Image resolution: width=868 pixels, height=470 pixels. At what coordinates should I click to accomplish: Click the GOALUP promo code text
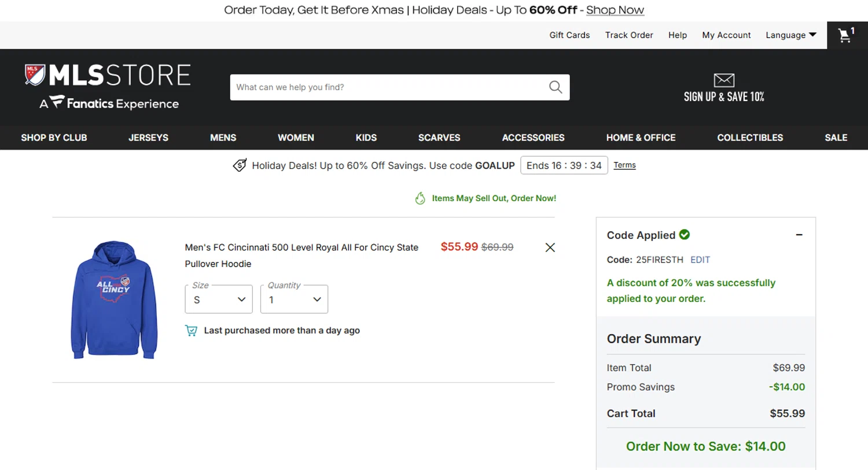pyautogui.click(x=495, y=165)
